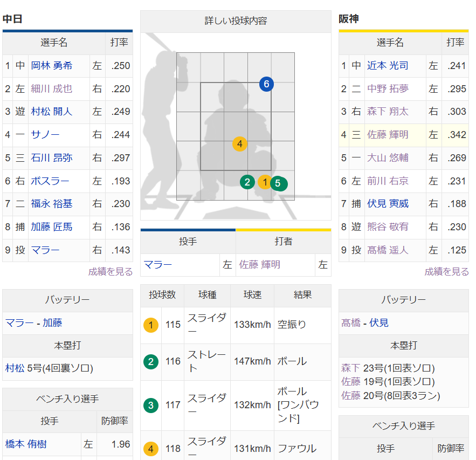The image size is (476, 460).
Task: Click pitch marker 2 below strike zone
Action: [247, 182]
